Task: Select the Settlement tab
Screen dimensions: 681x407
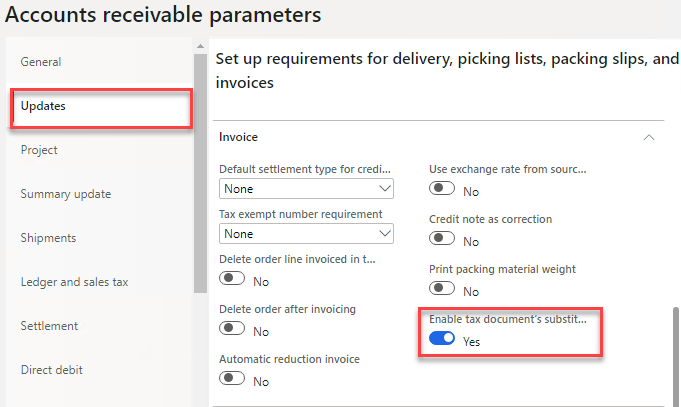Action: 50,326
